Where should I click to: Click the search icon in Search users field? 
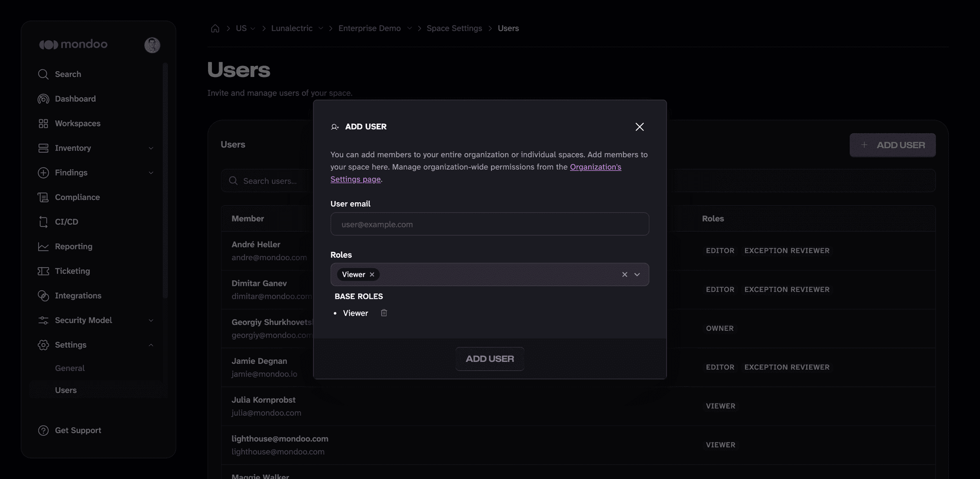(x=234, y=181)
